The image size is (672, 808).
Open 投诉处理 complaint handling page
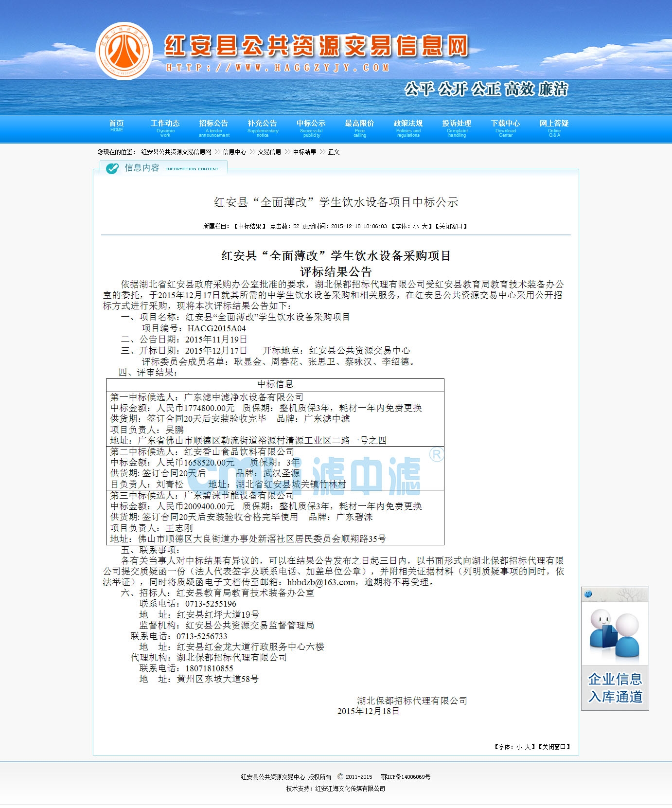(457, 128)
